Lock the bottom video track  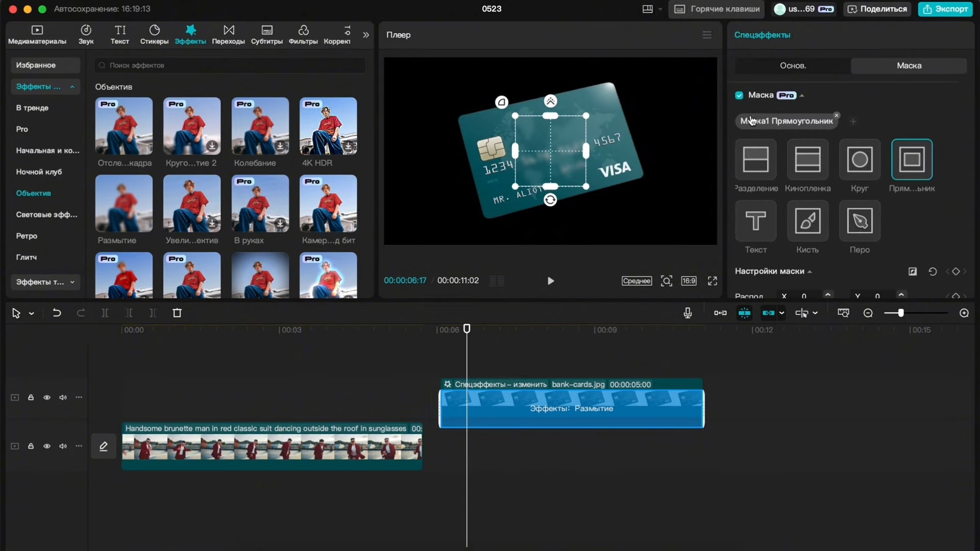click(x=31, y=446)
